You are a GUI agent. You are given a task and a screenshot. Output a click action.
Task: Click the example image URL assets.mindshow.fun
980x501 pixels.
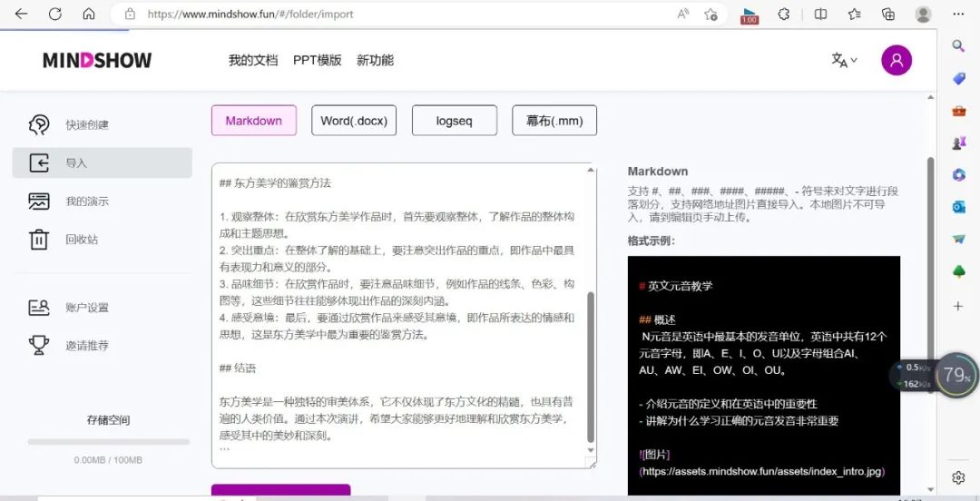pos(762,472)
